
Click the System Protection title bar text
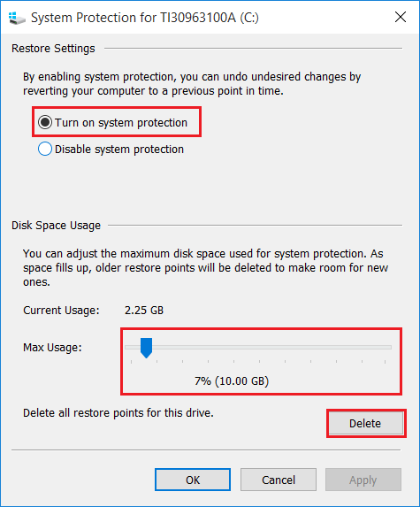pos(145,18)
